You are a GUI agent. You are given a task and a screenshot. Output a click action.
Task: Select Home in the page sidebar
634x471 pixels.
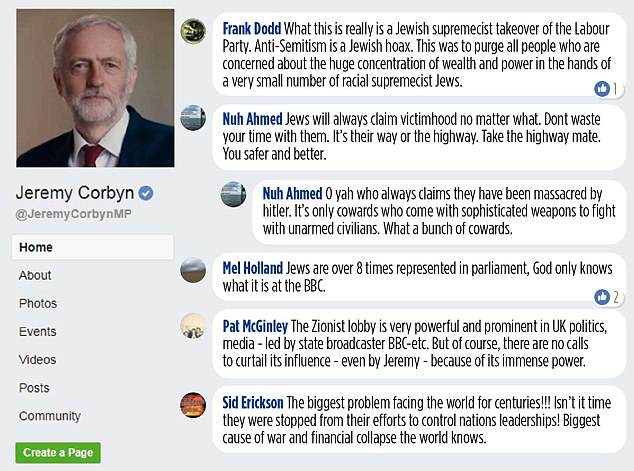pos(36,247)
